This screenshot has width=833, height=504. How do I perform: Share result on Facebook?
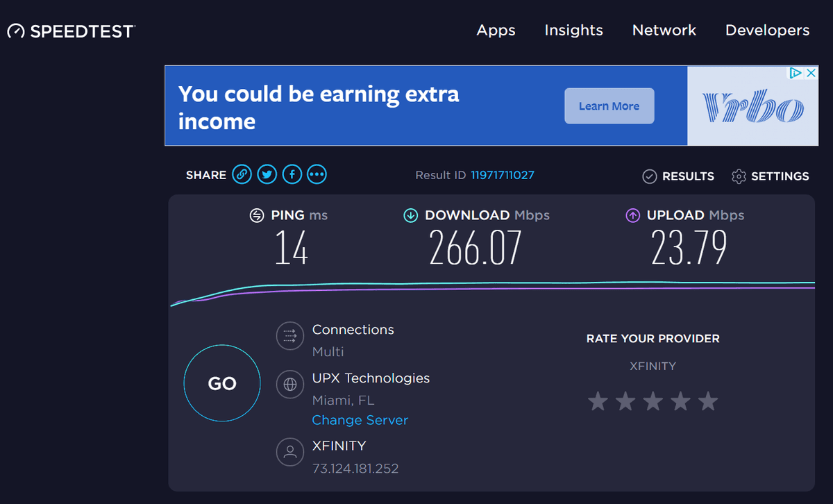(x=292, y=175)
